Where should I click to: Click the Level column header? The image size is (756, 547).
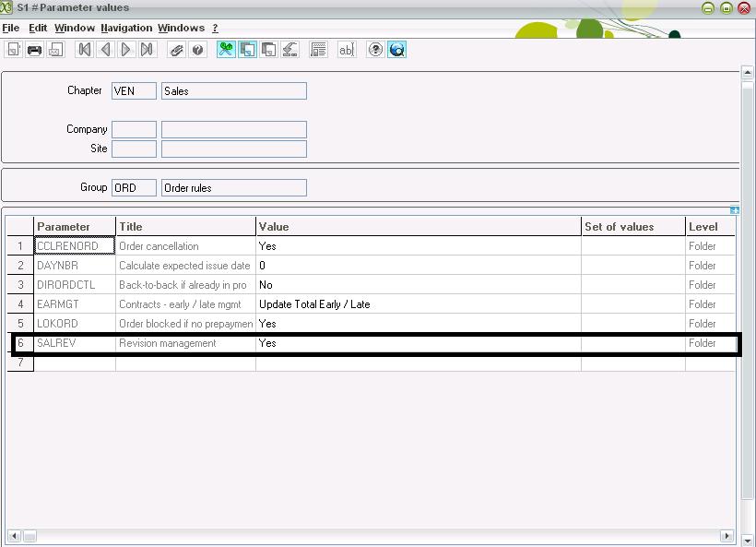711,227
